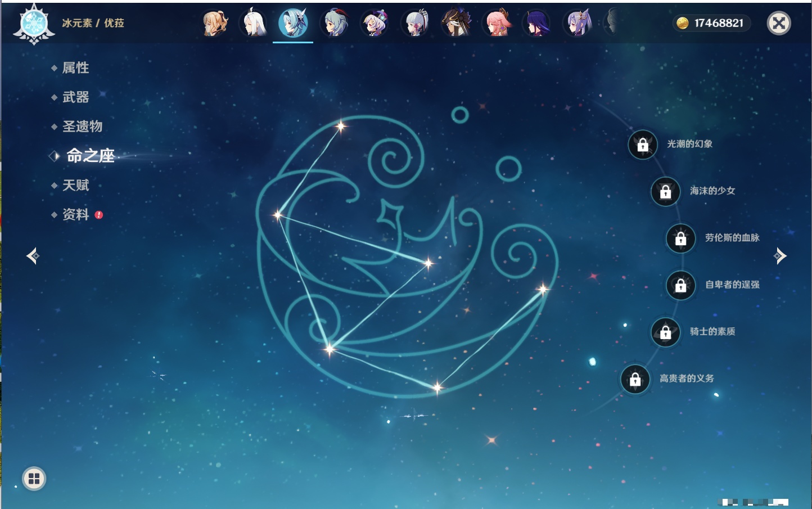Select the silver ponytail character portrait
Image resolution: width=812 pixels, height=509 pixels.
[416, 23]
